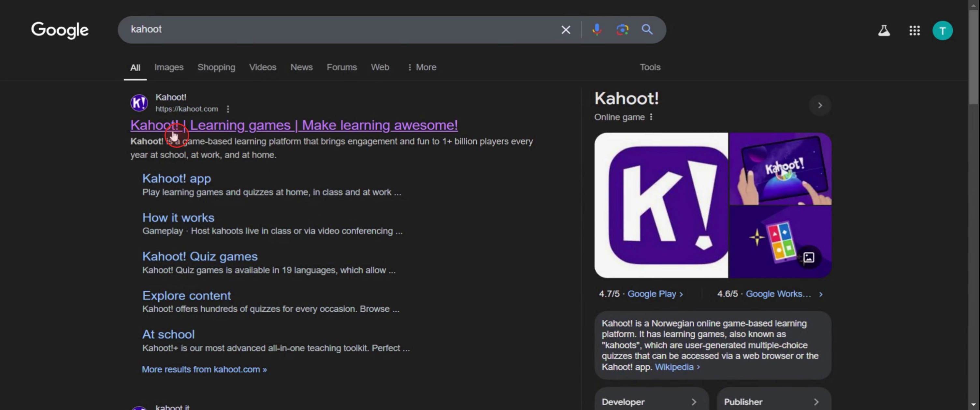Open the account avatar with letter T
The height and width of the screenshot is (410, 980).
942,30
